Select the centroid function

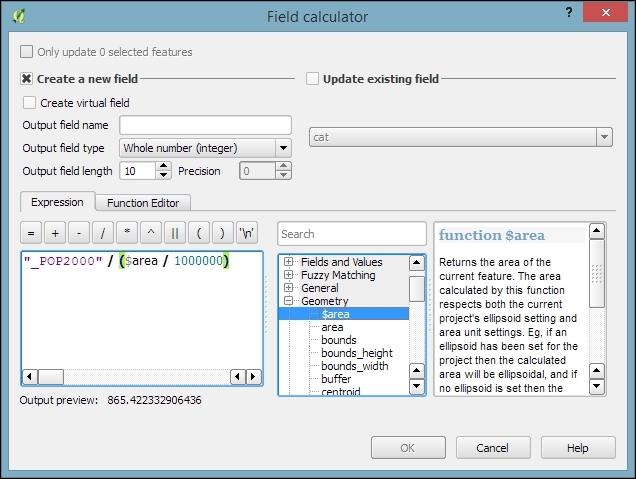[340, 391]
